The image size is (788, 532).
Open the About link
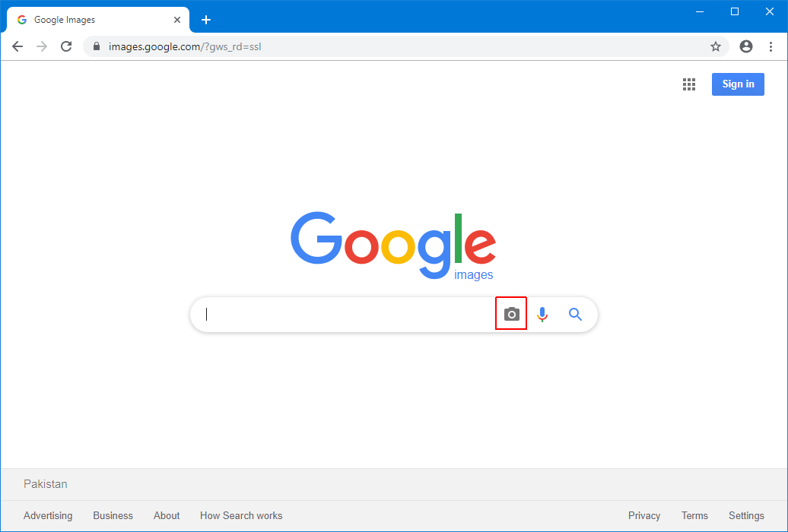point(167,515)
